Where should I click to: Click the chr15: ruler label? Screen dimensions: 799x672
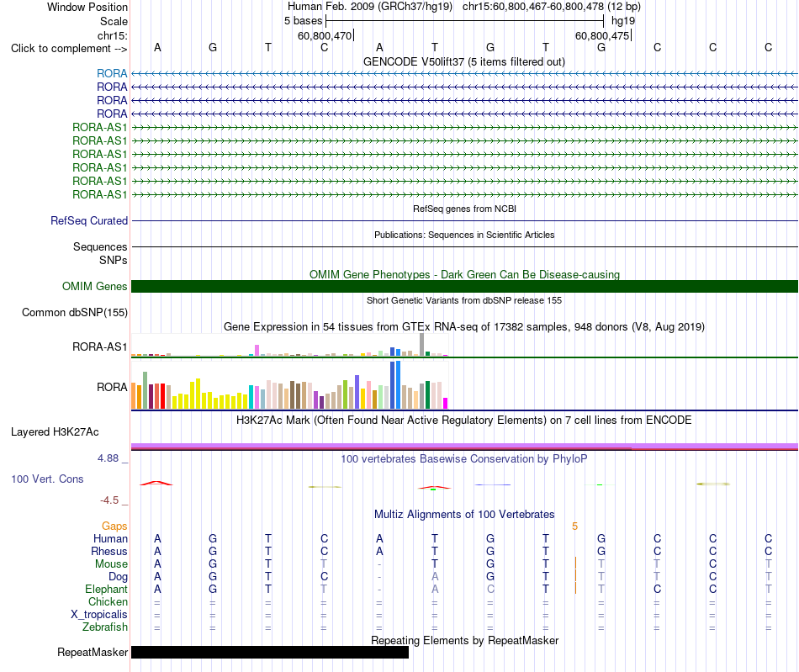click(x=113, y=35)
